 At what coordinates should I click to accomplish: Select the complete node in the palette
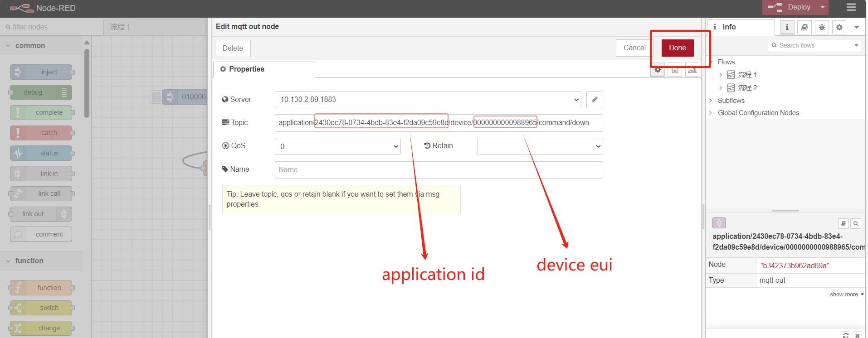(x=41, y=112)
